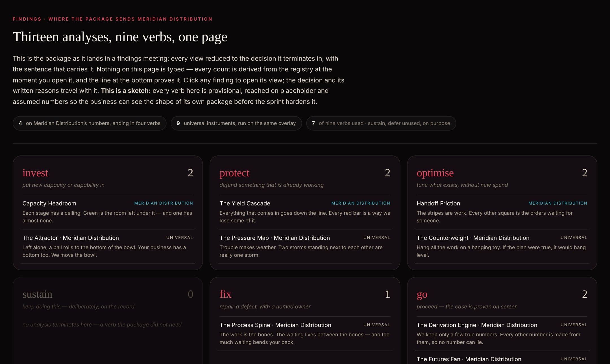Click the UNIVERSAL tag on The Attractor row
The height and width of the screenshot is (364, 610).
(x=180, y=238)
